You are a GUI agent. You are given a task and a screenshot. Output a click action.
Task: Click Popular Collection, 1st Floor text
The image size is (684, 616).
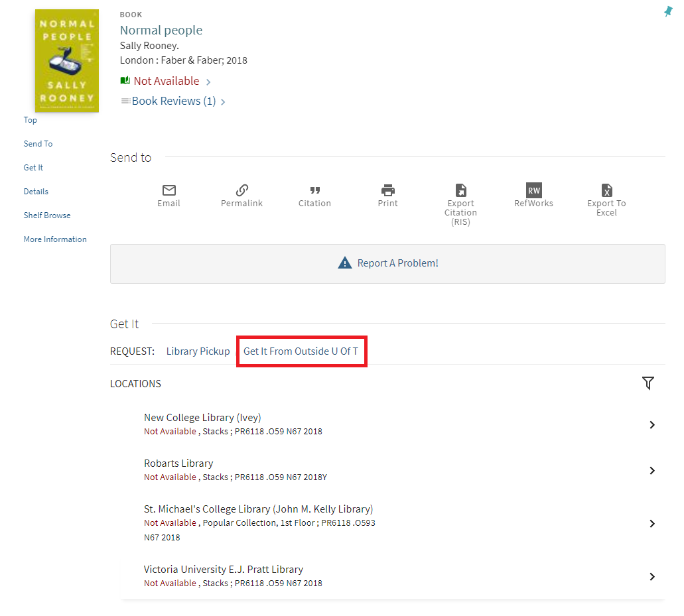point(258,523)
